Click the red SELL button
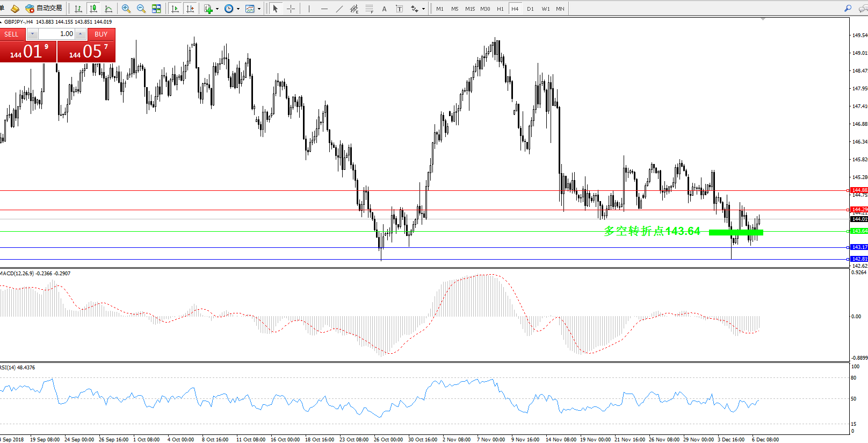The width and height of the screenshot is (868, 443). pyautogui.click(x=12, y=34)
